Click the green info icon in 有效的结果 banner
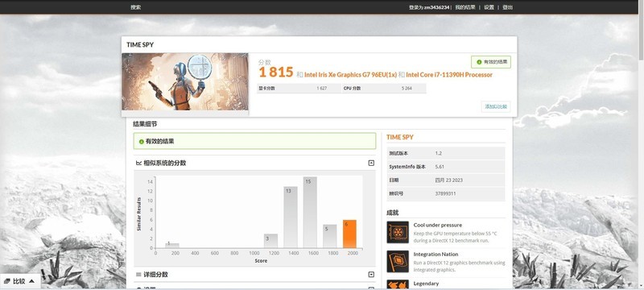Screen dimensions: 644x290 [142, 142]
